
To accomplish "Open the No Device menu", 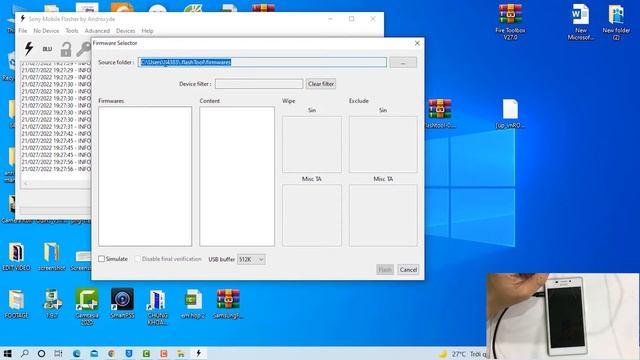I will pyautogui.click(x=46, y=31).
